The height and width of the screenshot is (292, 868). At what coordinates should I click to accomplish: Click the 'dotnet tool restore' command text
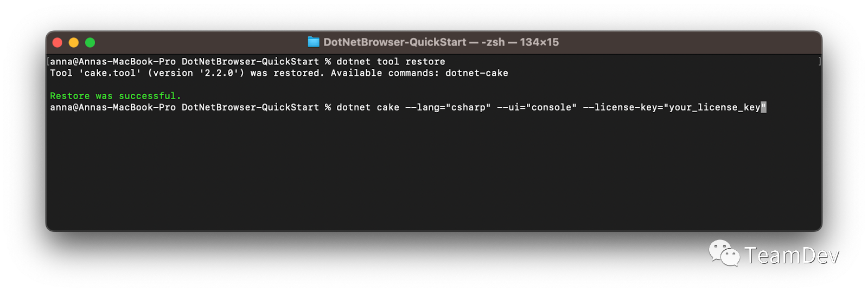(391, 62)
